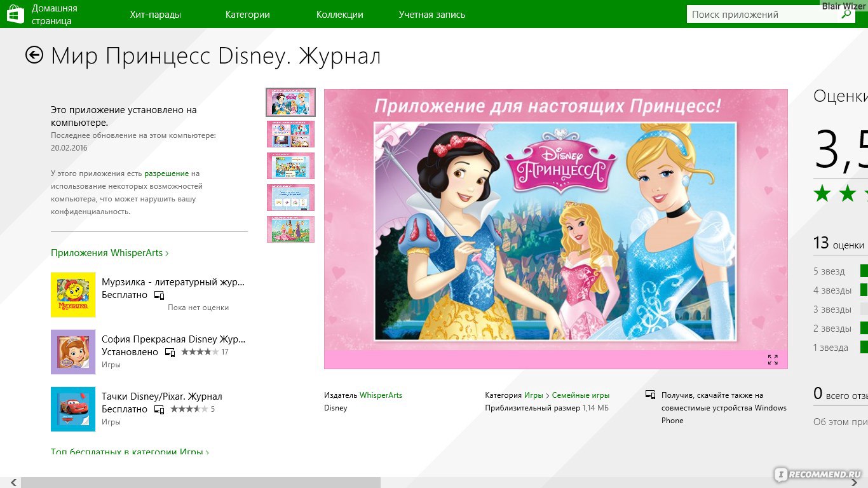Click Тачки journal star rating
The image size is (868, 488).
pyautogui.click(x=190, y=409)
